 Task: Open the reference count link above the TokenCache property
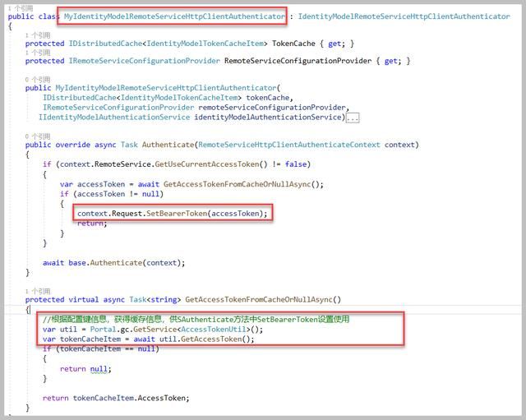[x=37, y=35]
